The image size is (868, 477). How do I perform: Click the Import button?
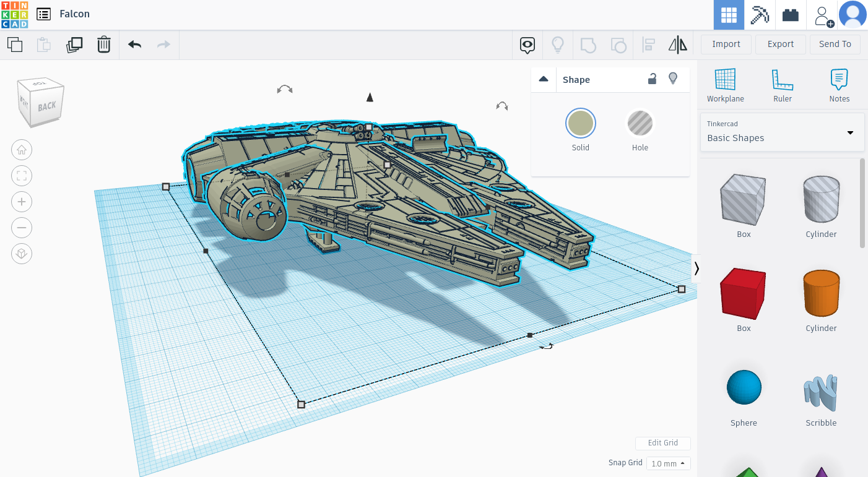pos(726,44)
